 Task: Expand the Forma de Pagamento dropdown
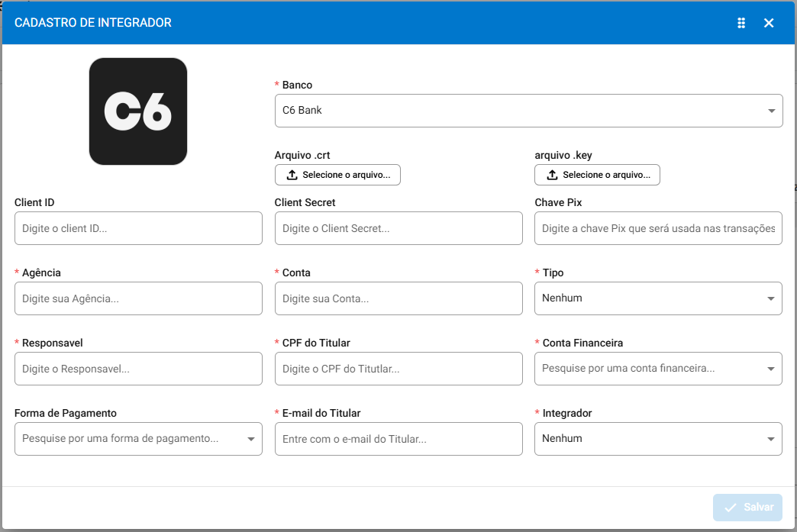point(138,439)
